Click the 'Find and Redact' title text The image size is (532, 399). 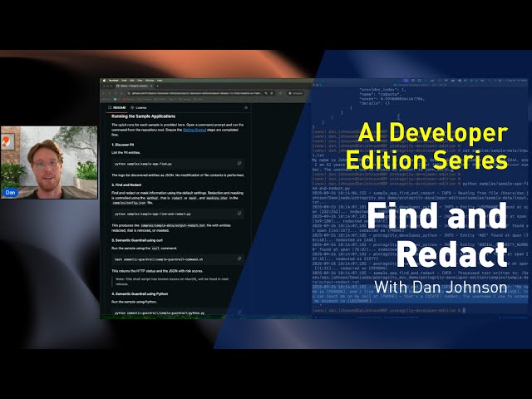[x=437, y=234]
